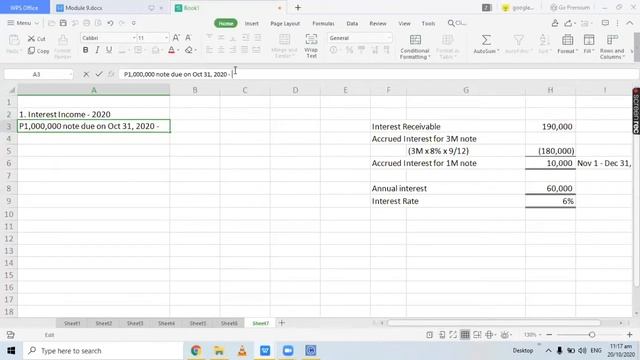Expand the font color dropdown arrow
Screen dimensions: 640x360
178,50
